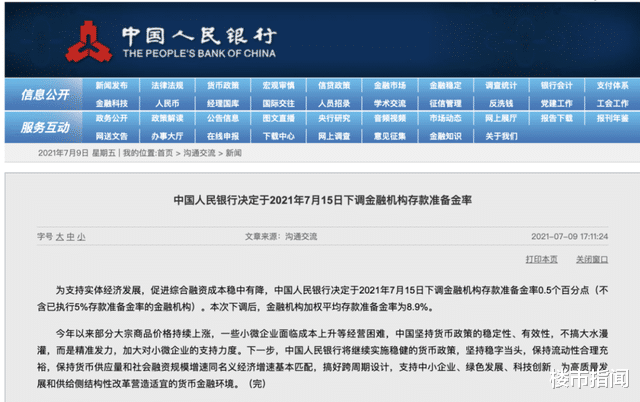Open the 公告信息 link

tap(223, 118)
